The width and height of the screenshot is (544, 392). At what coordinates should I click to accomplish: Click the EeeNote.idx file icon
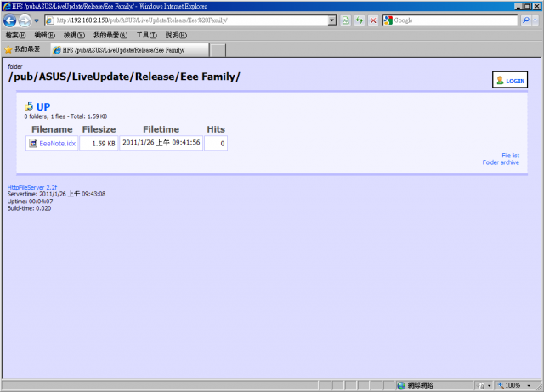(x=33, y=143)
